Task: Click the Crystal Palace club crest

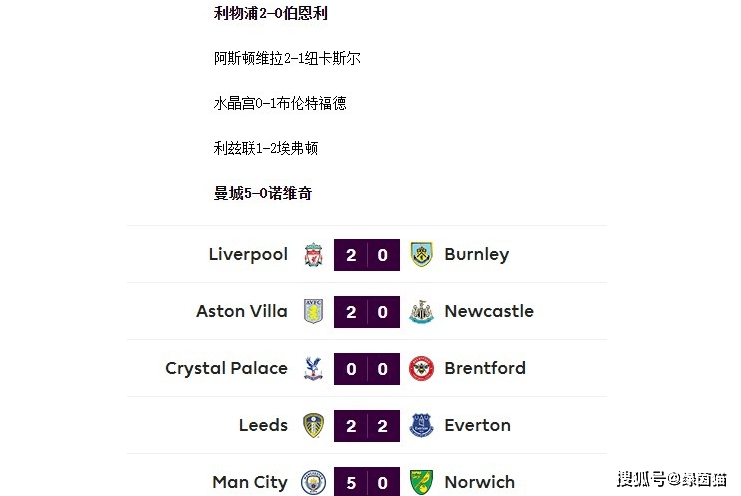Action: 314,368
